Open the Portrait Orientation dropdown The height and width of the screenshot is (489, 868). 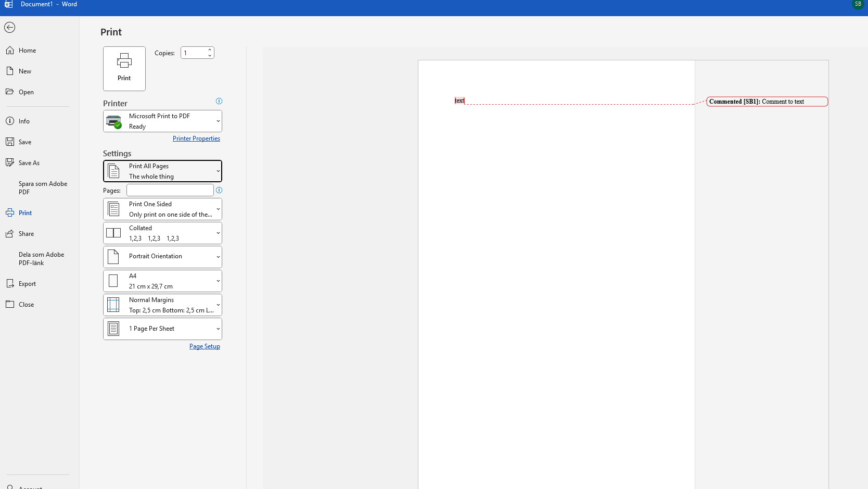pyautogui.click(x=162, y=257)
